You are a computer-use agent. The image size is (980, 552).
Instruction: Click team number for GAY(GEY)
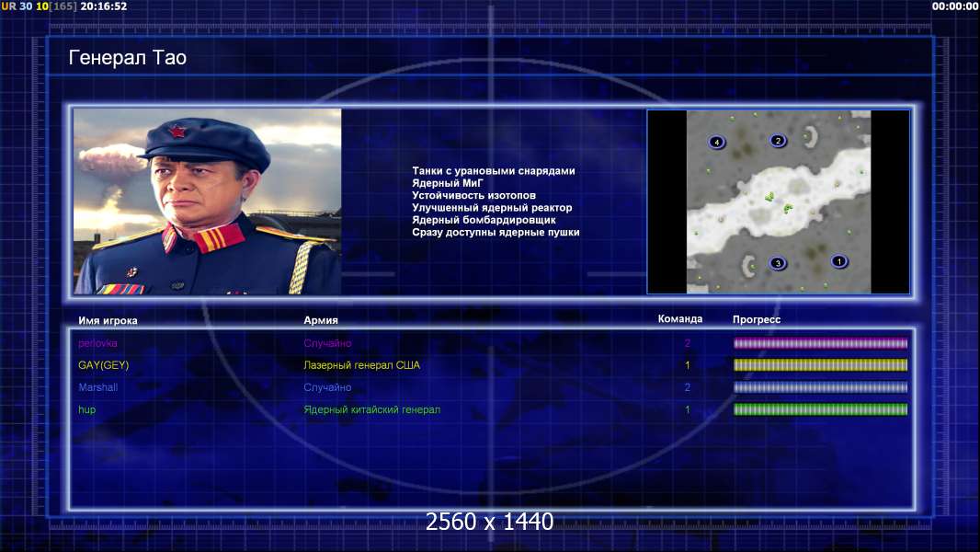[x=688, y=365]
